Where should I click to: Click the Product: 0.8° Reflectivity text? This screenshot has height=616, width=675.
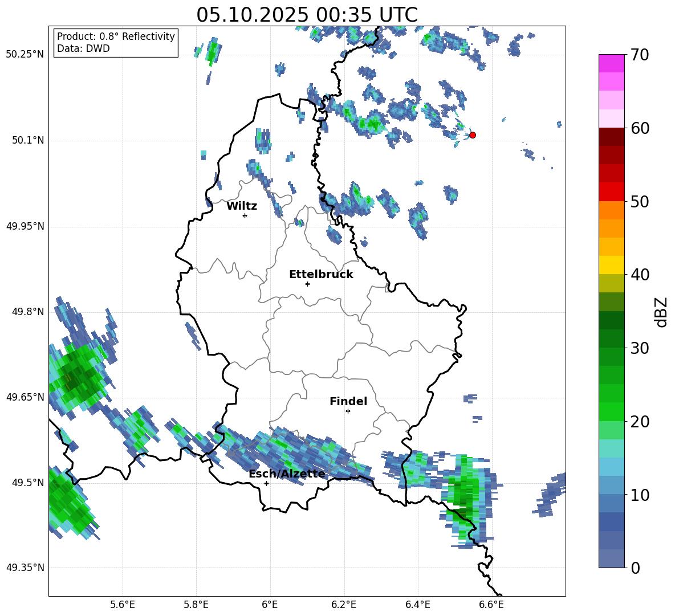pos(116,36)
